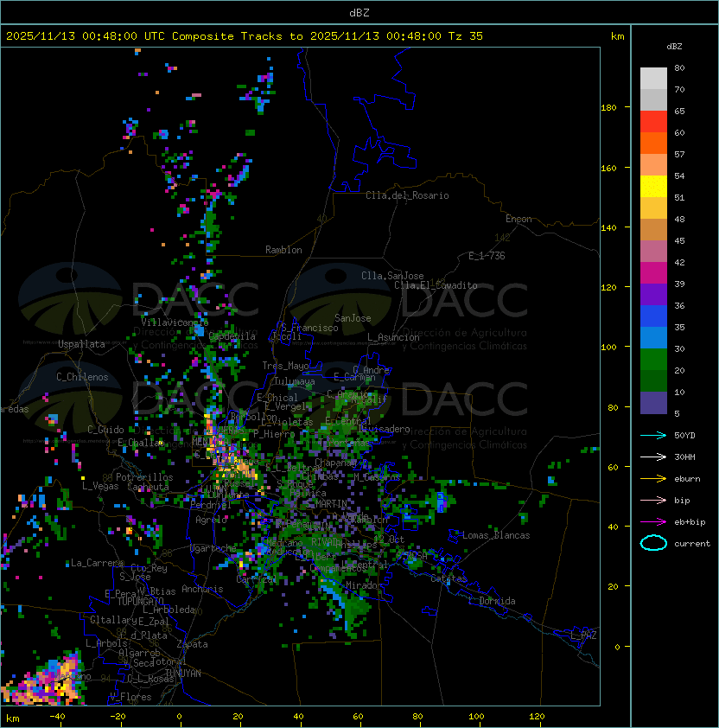Click the '50YD' legend label
This screenshot has height=728, width=719.
click(x=684, y=435)
